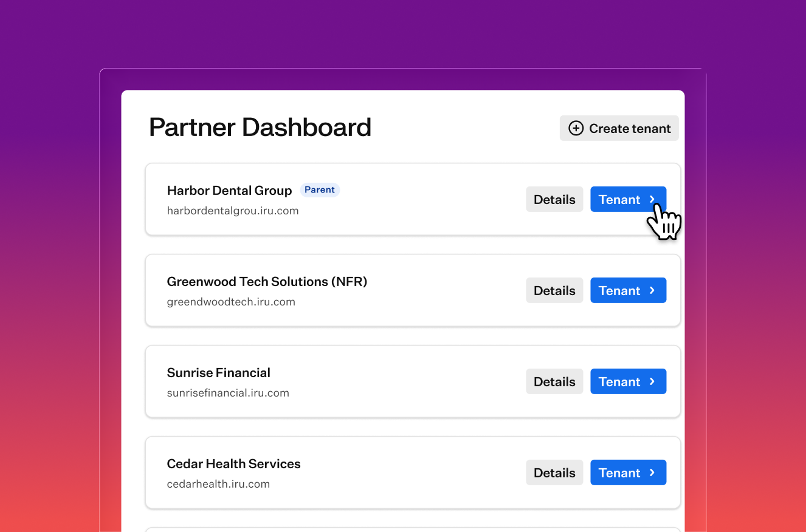Open Details for Greenwood Tech Solutions
806x532 pixels.
pyautogui.click(x=554, y=290)
